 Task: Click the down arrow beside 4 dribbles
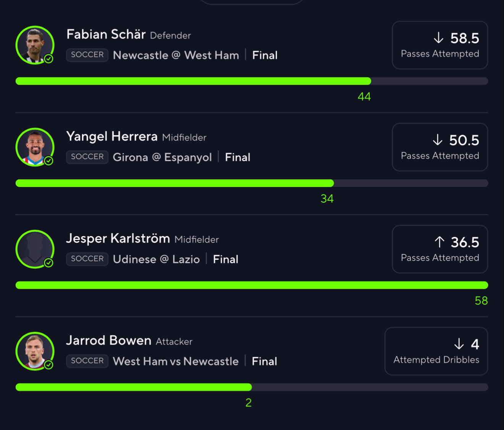[459, 344]
